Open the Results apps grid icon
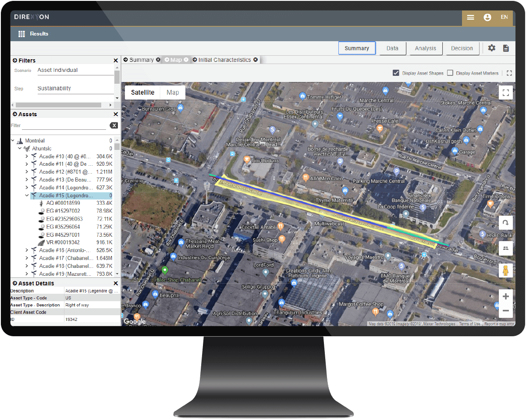The height and width of the screenshot is (420, 526). pyautogui.click(x=21, y=34)
